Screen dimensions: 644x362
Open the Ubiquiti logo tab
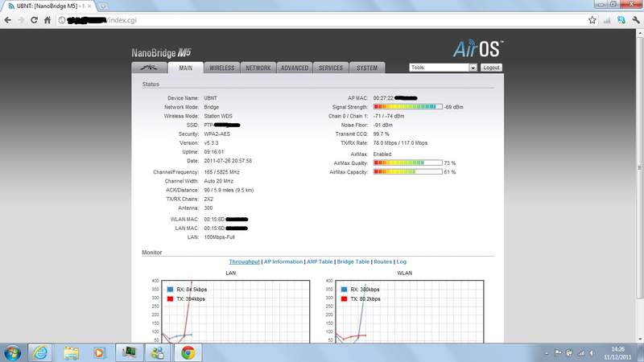pyautogui.click(x=150, y=68)
